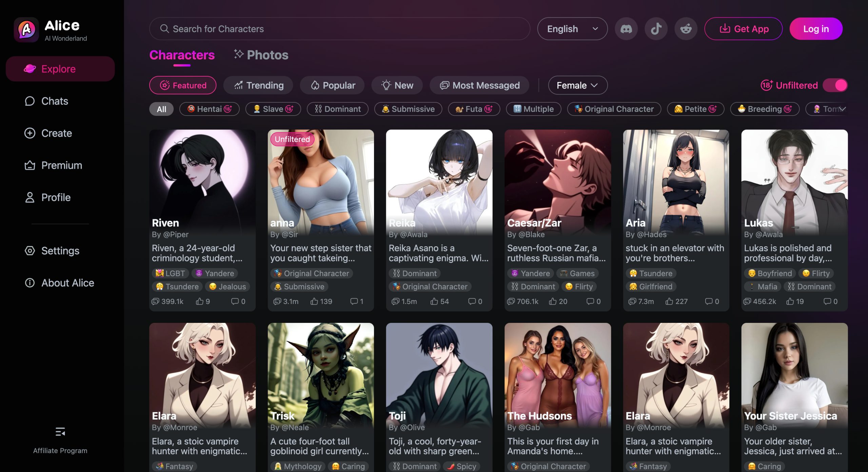Open the Reddit icon link
Screen dimensions: 868x472
pos(686,29)
